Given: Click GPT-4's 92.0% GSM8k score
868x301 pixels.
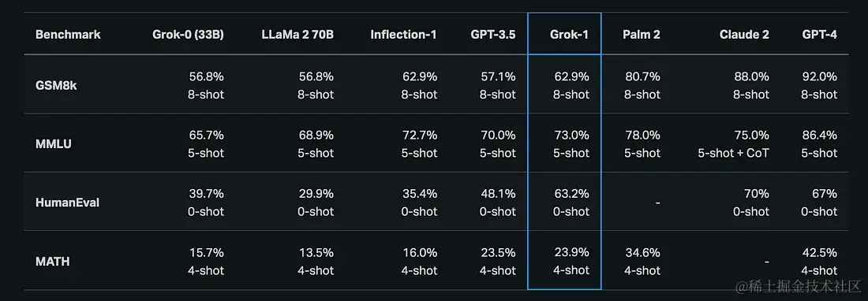Looking at the screenshot, I should tap(819, 76).
